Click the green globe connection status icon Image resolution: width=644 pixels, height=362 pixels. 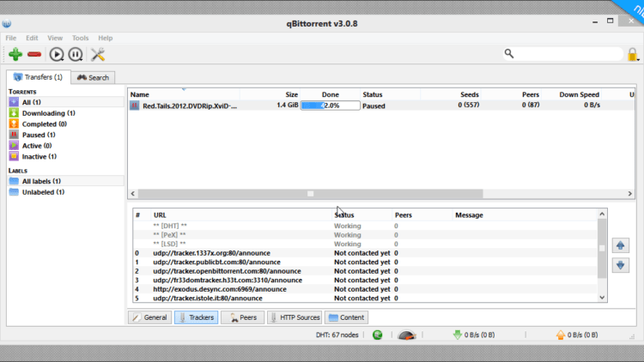(378, 335)
